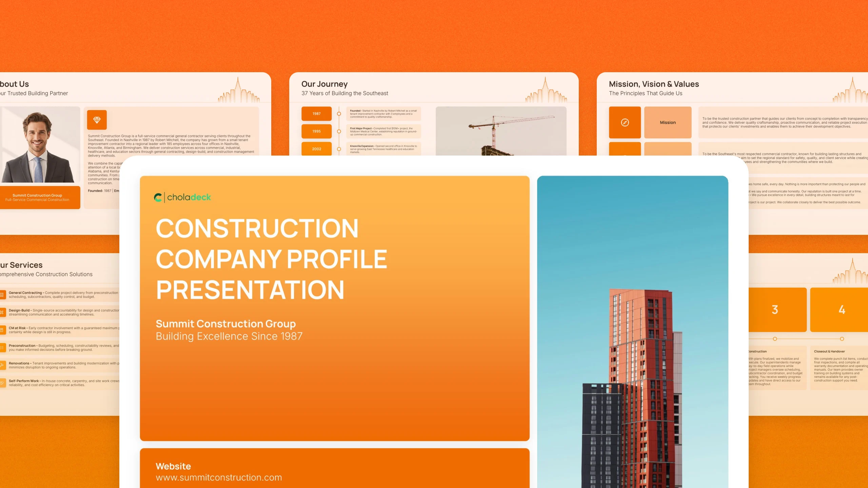Screen dimensions: 868x488
Task: Click skyline graphic on About Us slide
Action: pyautogui.click(x=239, y=90)
